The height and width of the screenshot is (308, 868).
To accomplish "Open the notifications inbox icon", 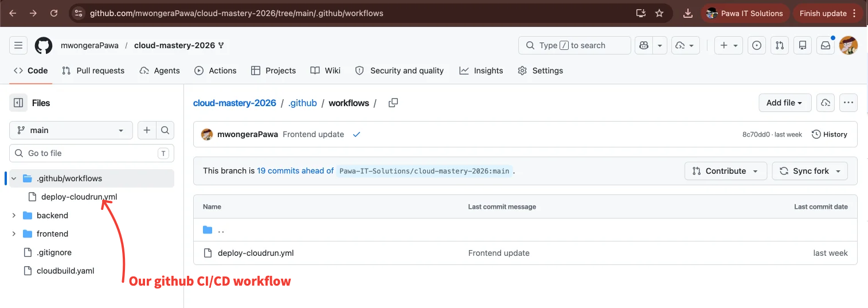I will click(826, 45).
